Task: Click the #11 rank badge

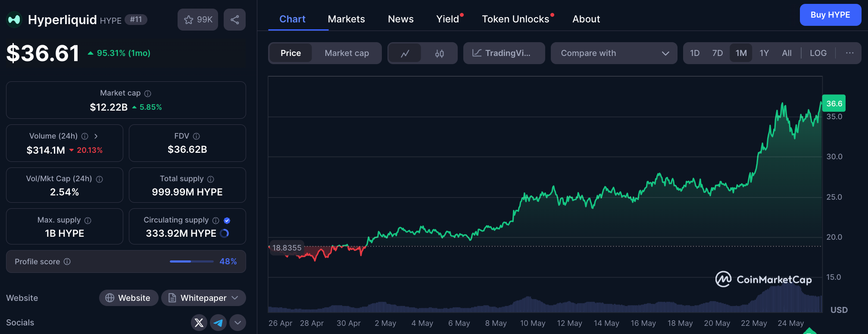Action: coord(136,19)
